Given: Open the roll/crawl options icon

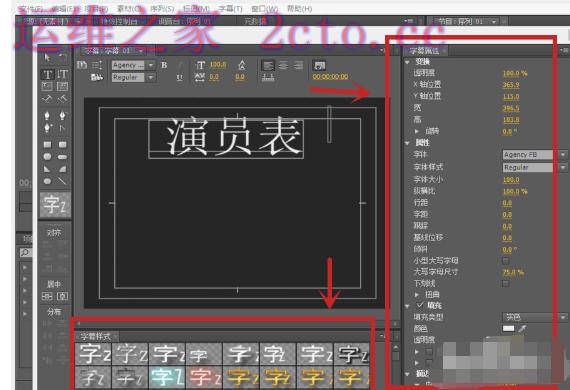Looking at the screenshot, I should 97,65.
